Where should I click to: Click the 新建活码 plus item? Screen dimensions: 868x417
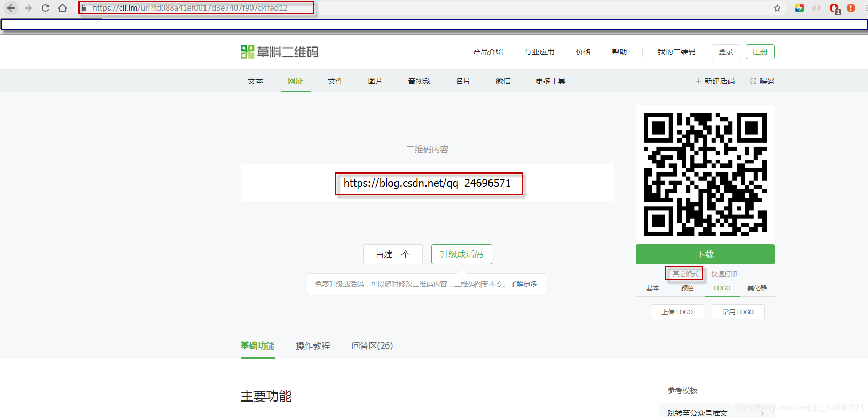(x=715, y=81)
